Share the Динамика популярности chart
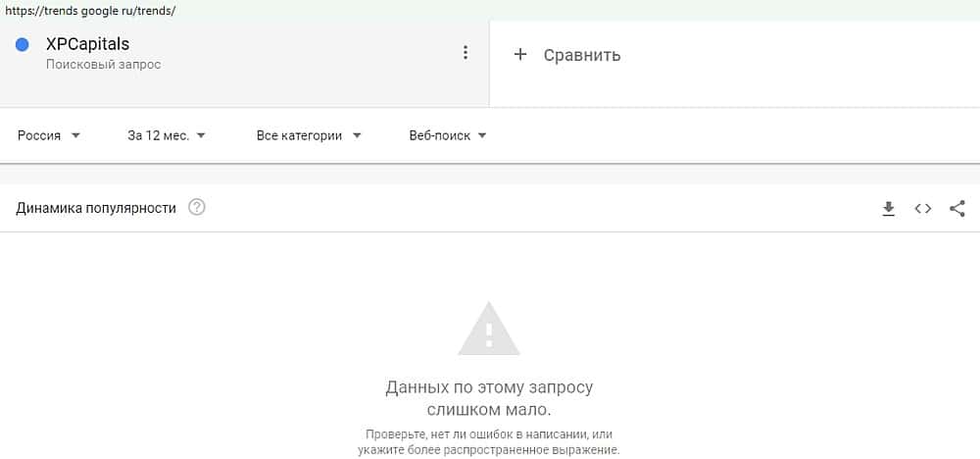 [956, 208]
